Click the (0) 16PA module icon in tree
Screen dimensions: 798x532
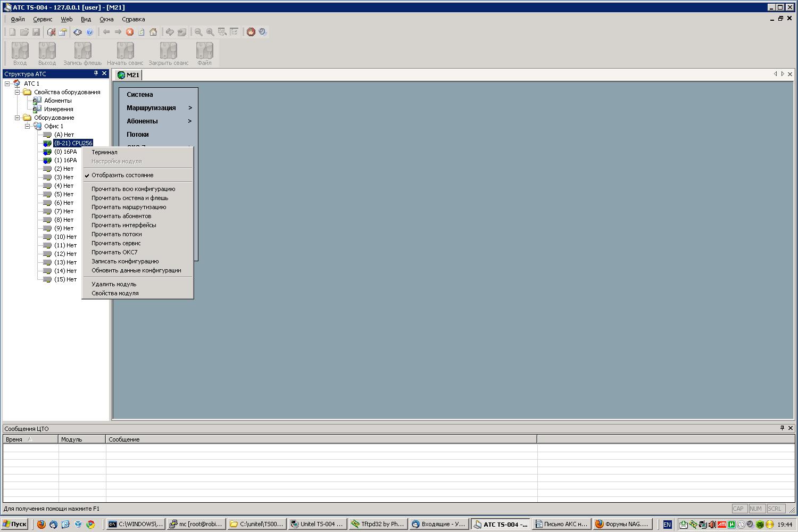[x=47, y=152]
